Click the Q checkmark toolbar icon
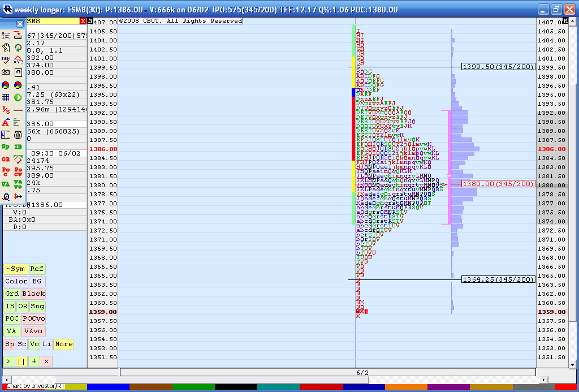Screen dimensions: 579x392 [x=6, y=196]
